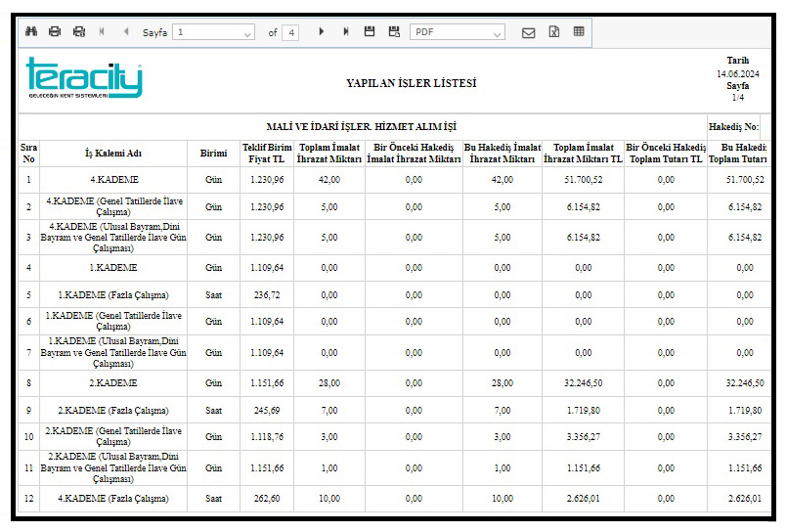Click the Teracity logo
787x532 pixels.
(84, 78)
